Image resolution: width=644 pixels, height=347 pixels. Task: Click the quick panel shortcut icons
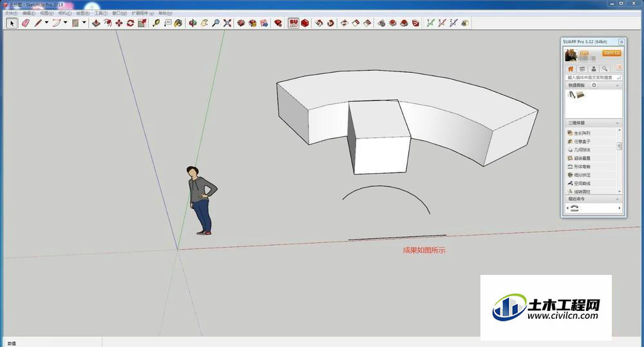576,95
